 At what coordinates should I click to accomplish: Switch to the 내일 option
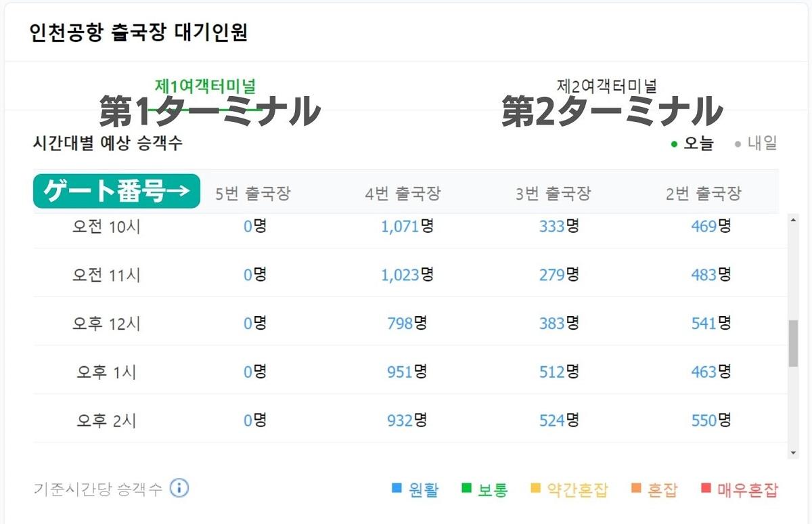[x=755, y=144]
